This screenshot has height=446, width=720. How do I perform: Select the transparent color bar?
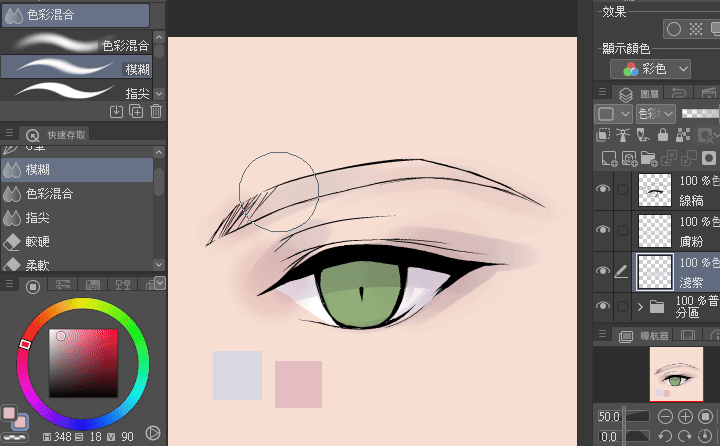pos(15,437)
